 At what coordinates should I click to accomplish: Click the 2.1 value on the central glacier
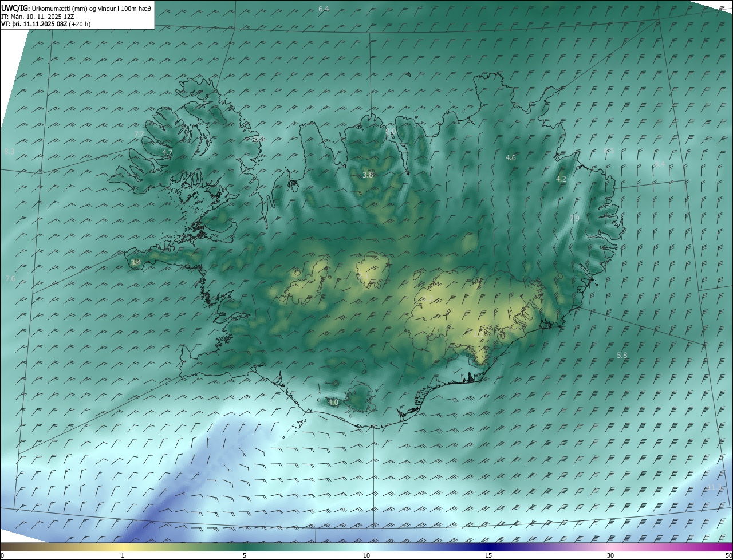[364, 276]
